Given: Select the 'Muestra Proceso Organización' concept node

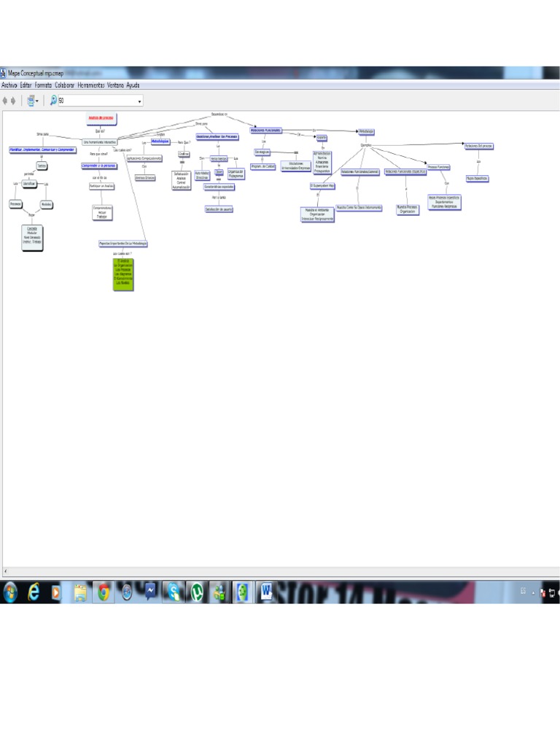Looking at the screenshot, I should [407, 209].
